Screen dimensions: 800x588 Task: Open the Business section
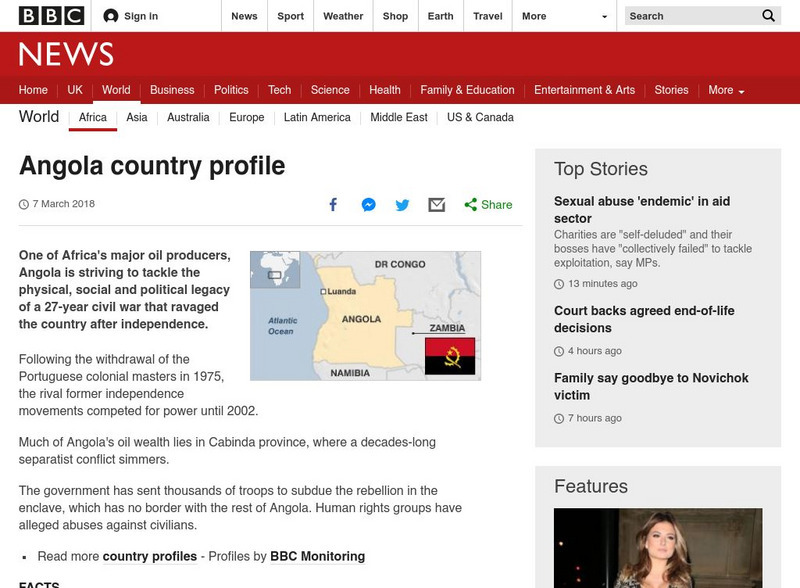(x=172, y=89)
